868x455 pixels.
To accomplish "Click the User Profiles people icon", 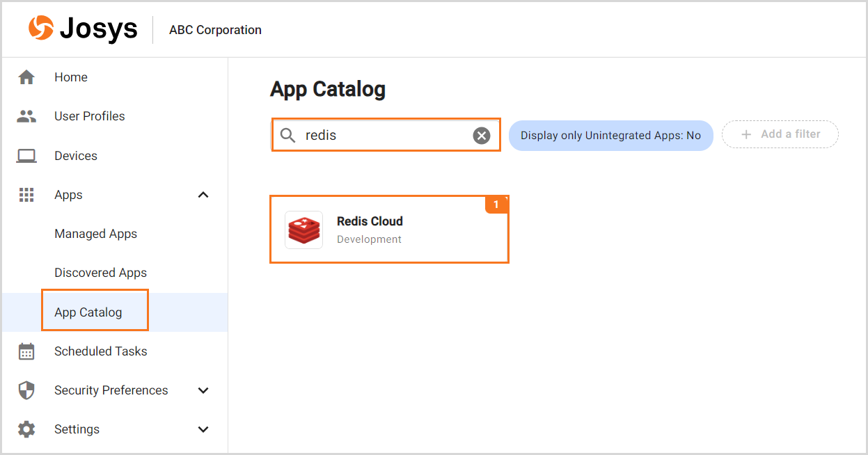I will pos(26,116).
